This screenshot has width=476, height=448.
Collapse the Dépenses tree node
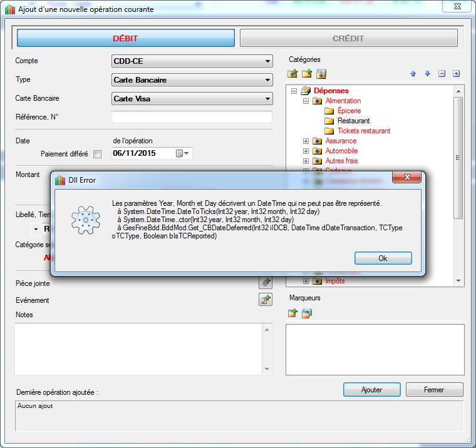[x=294, y=91]
